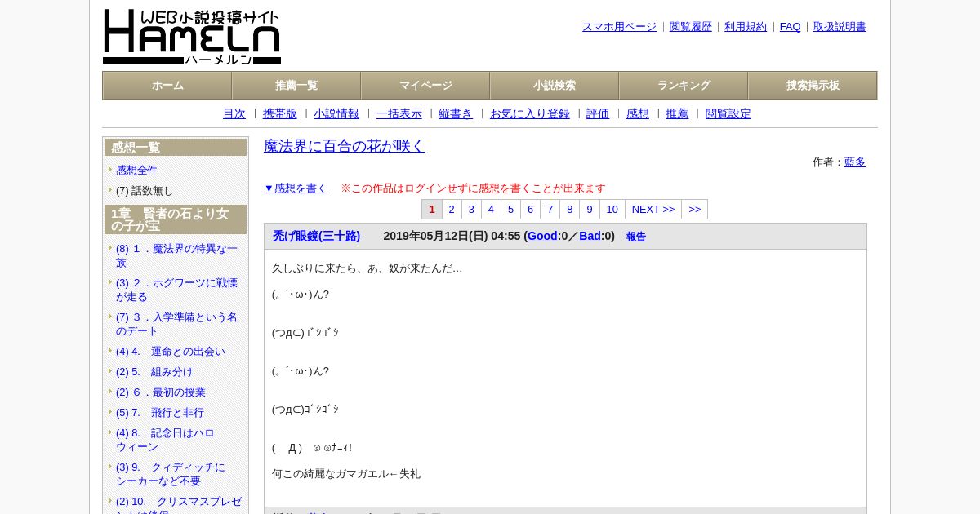This screenshot has height=514, width=980.
Task: Click 一括表示 in the sub-menu
Action: coord(399,114)
